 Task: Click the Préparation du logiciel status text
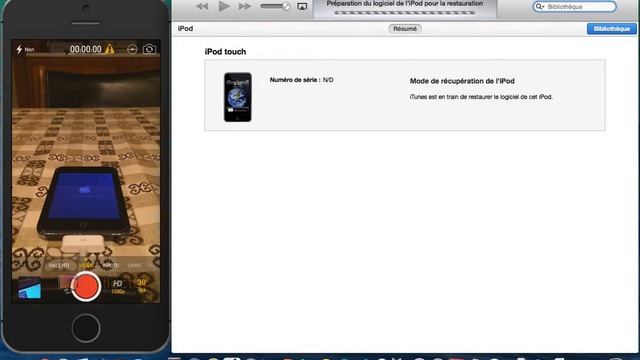pos(404,4)
